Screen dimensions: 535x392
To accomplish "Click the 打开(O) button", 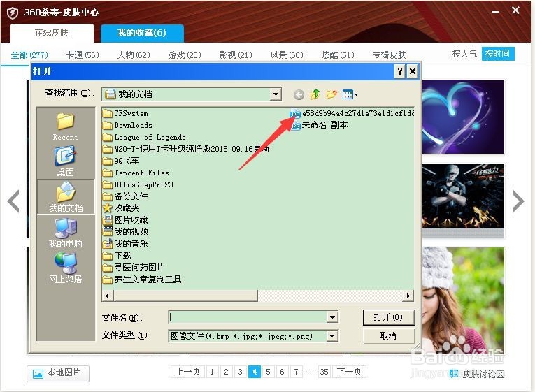I will point(389,317).
